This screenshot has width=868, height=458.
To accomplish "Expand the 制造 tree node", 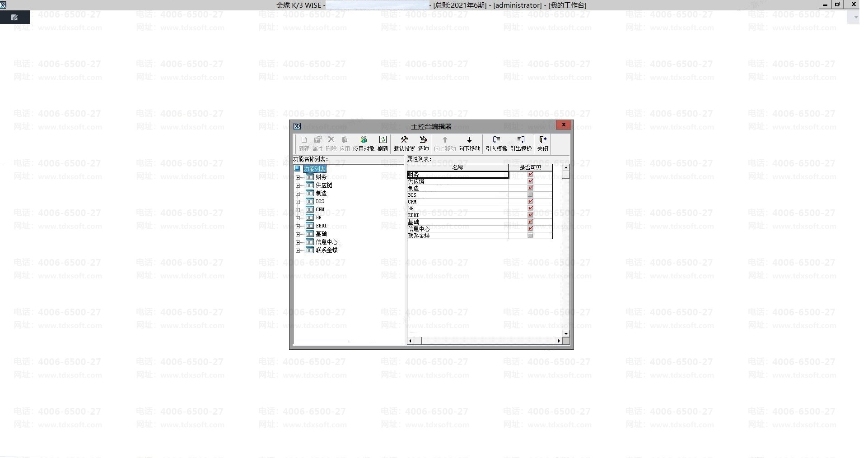I will (298, 194).
